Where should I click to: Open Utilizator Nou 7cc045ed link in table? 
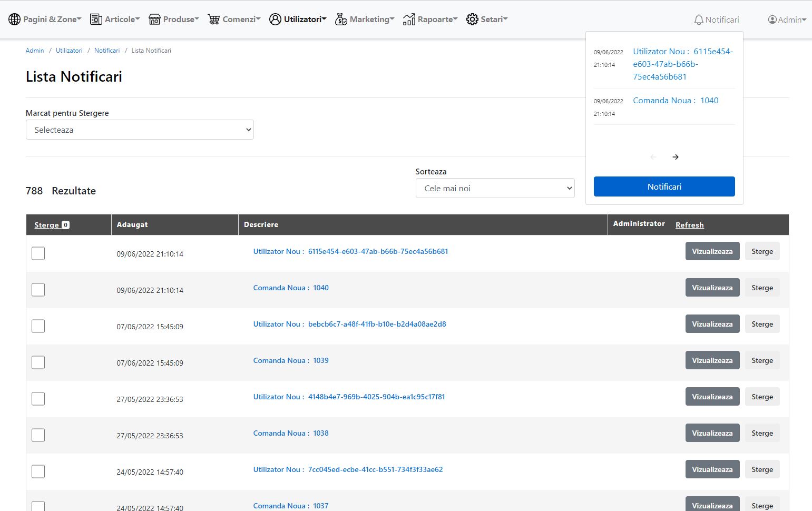[x=348, y=469]
